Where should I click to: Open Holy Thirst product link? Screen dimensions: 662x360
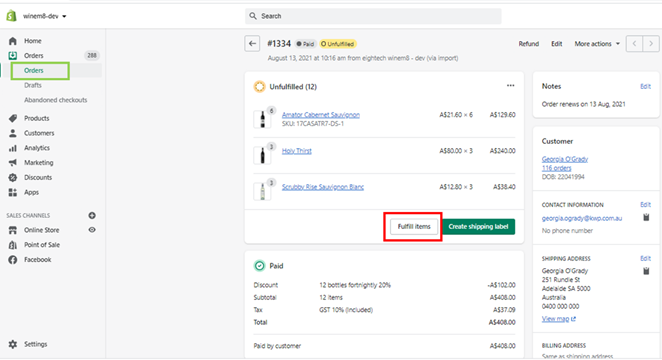pyautogui.click(x=297, y=151)
